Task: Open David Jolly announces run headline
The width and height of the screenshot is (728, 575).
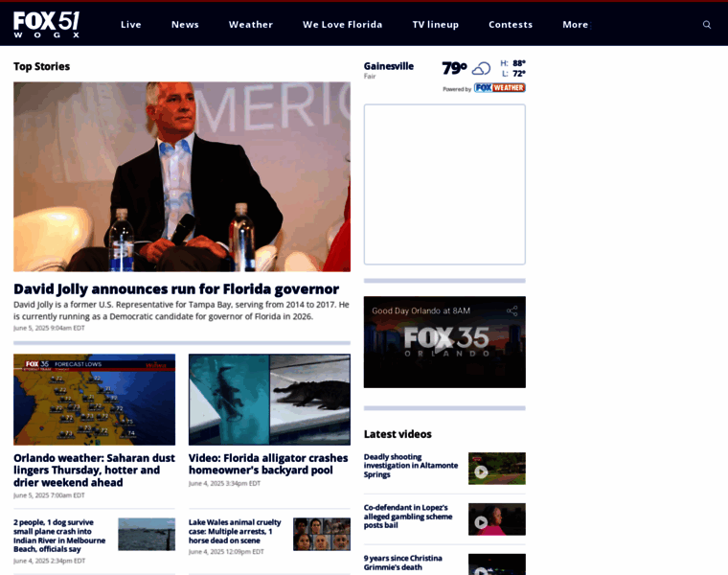Action: 176,288
